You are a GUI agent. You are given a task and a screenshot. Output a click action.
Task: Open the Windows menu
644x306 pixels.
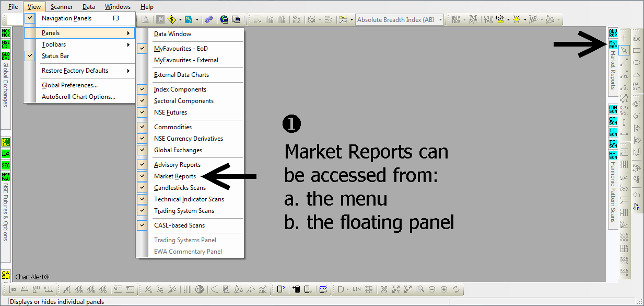tap(118, 7)
